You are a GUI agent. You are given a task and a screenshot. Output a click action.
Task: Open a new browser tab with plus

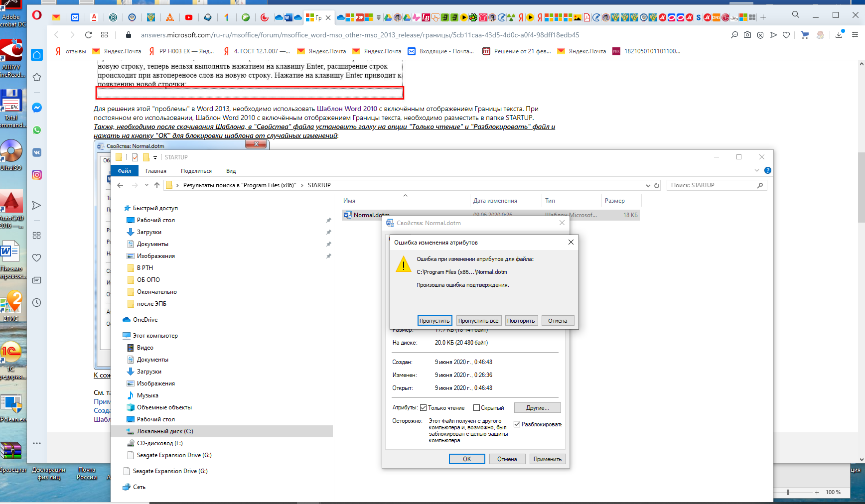point(763,17)
